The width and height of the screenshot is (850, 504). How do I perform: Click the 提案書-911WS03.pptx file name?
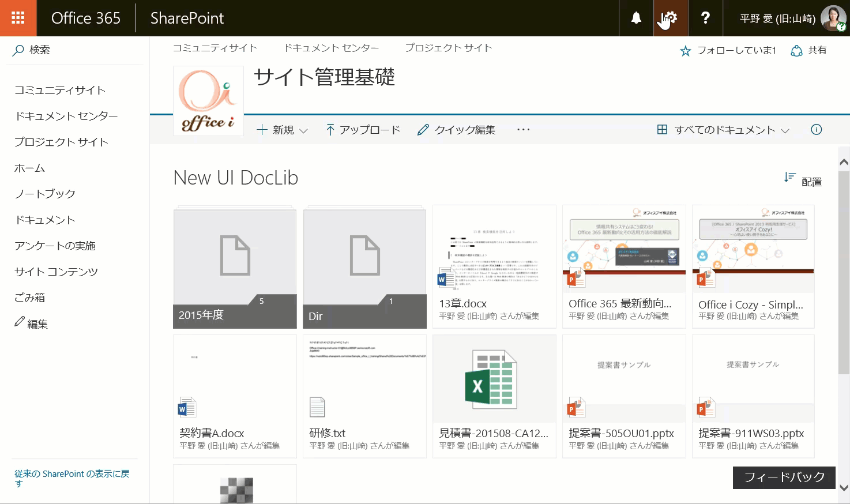[751, 433]
